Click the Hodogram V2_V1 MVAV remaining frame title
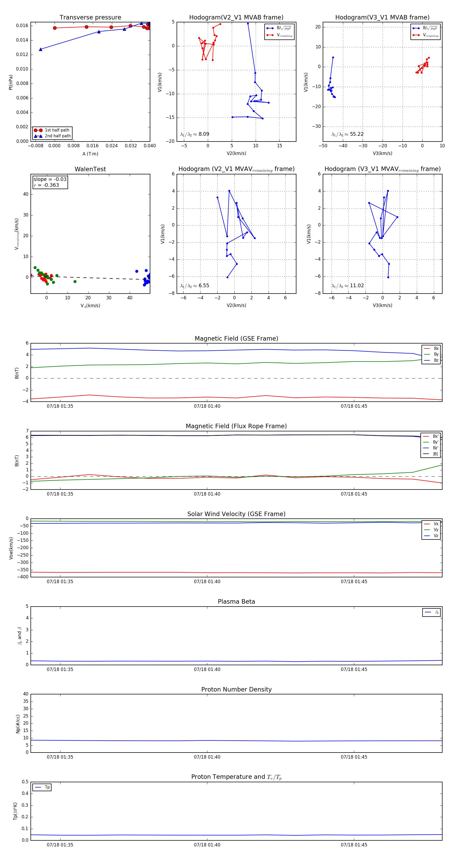Viewport: 473px width, 868px height. (x=236, y=169)
